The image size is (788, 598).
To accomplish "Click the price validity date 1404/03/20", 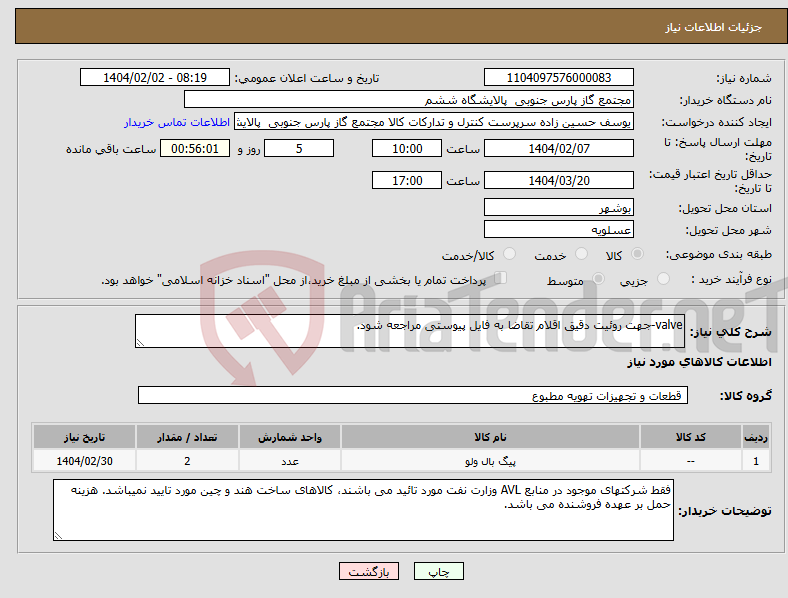I will click(x=559, y=180).
